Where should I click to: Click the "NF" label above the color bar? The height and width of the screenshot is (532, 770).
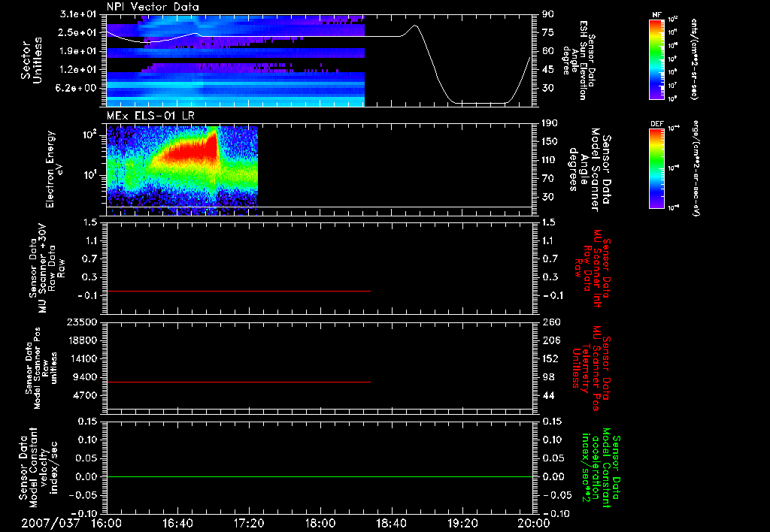coord(656,15)
